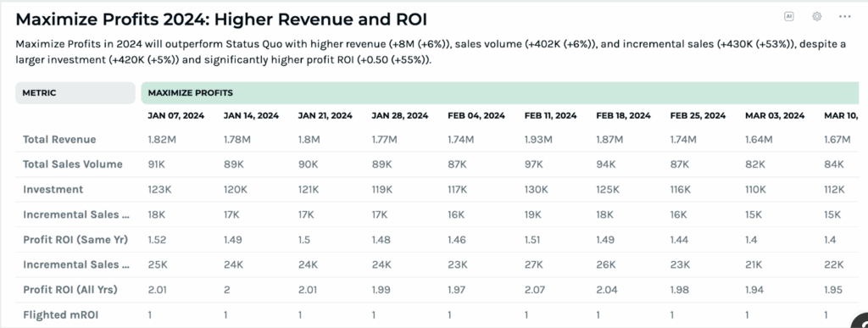The width and height of the screenshot is (868, 328).
Task: Click Investment cell 125K for Feb 18
Action: point(608,190)
